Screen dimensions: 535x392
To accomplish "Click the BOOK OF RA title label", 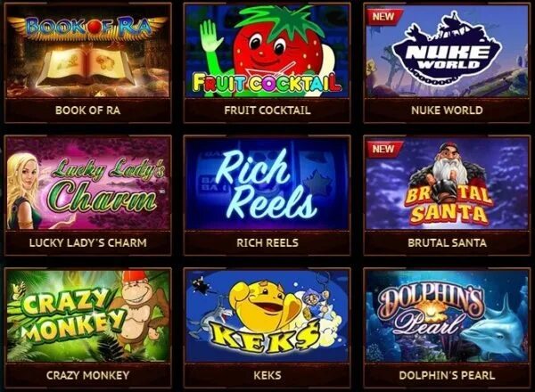I will [87, 110].
